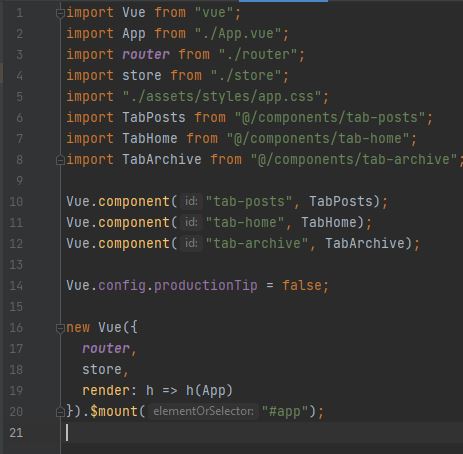Click the "elementOrSelector:" inlay hint

tap(203, 411)
